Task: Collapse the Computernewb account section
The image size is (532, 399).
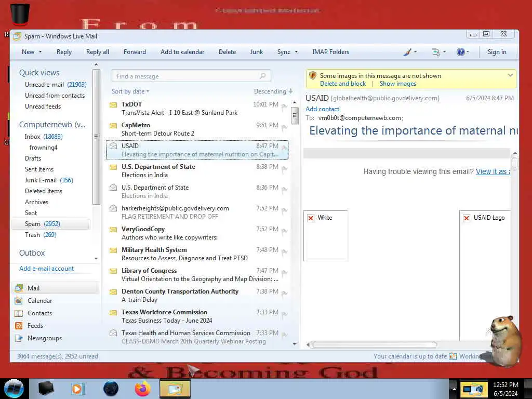Action: click(x=52, y=125)
